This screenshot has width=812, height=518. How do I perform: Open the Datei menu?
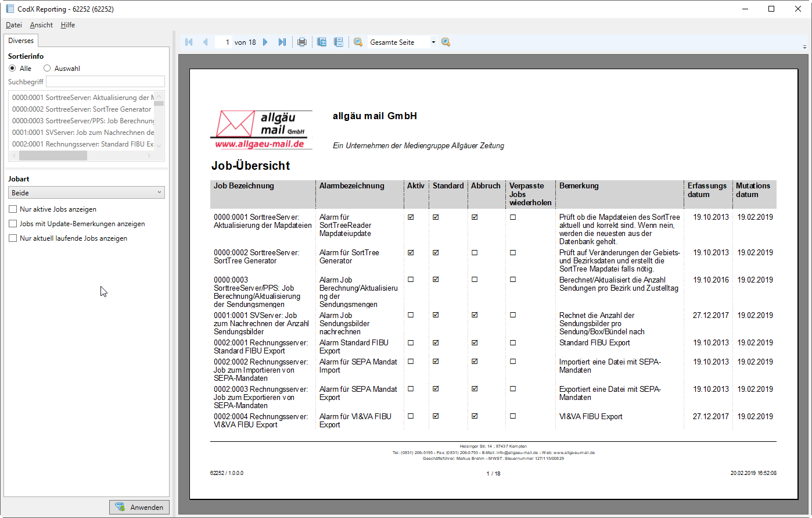coord(14,25)
